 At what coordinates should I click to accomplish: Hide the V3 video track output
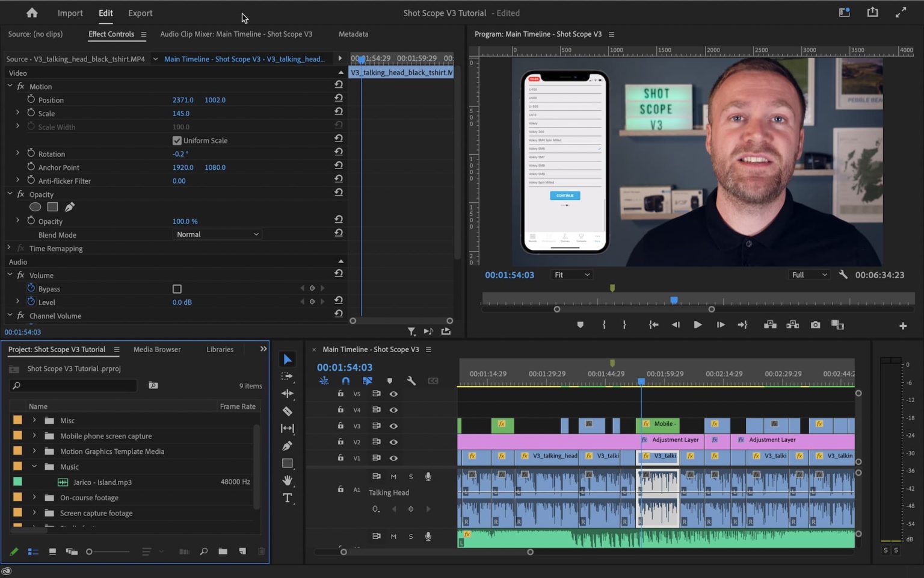393,426
